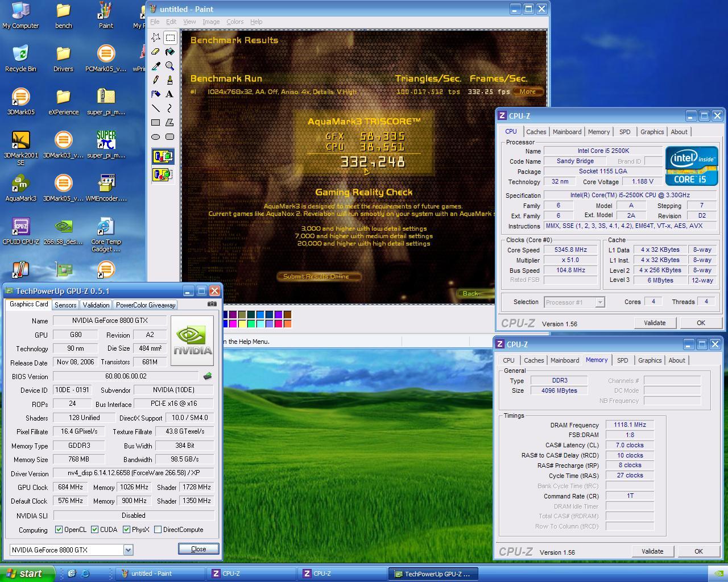Toggle the OpenCL checkbox in GPU-Z
The image size is (728, 582).
pyautogui.click(x=59, y=530)
